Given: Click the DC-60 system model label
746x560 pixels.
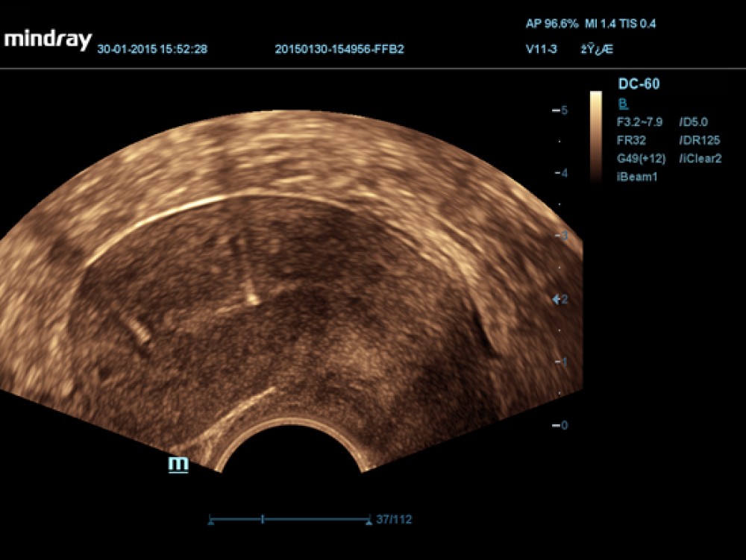Looking at the screenshot, I should coord(639,83).
